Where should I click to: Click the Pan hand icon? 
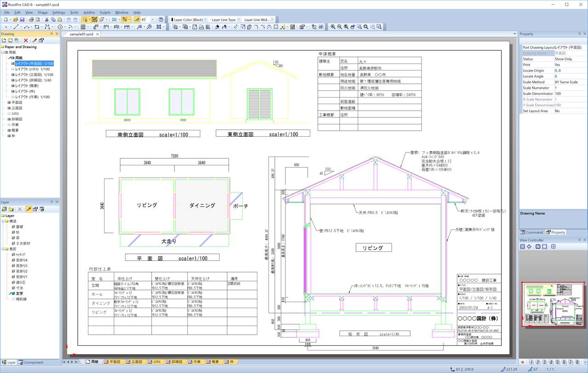(x=353, y=27)
